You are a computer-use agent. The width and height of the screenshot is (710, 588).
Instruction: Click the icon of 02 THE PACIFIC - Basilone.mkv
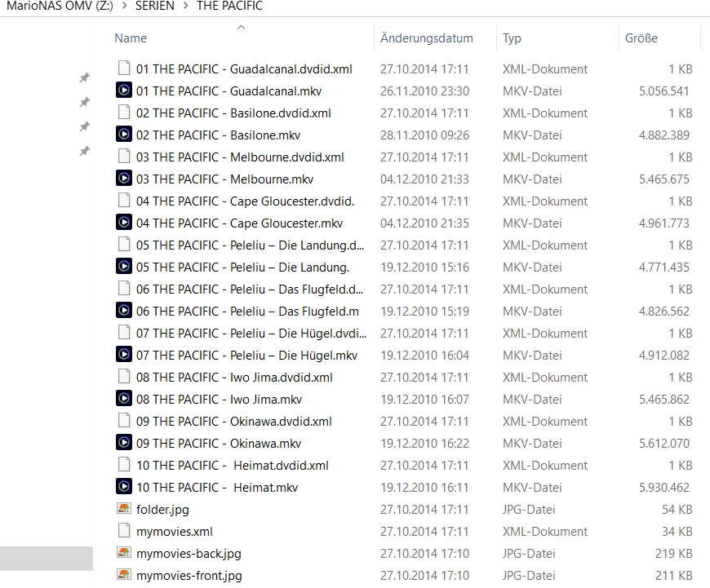pos(123,134)
